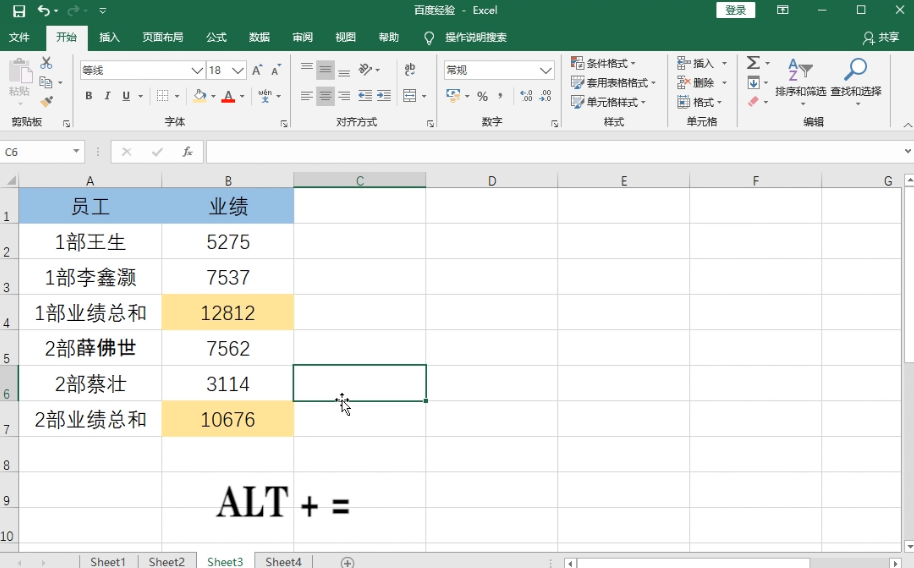Click the insert function fx icon
The width and height of the screenshot is (914, 568).
[187, 152]
